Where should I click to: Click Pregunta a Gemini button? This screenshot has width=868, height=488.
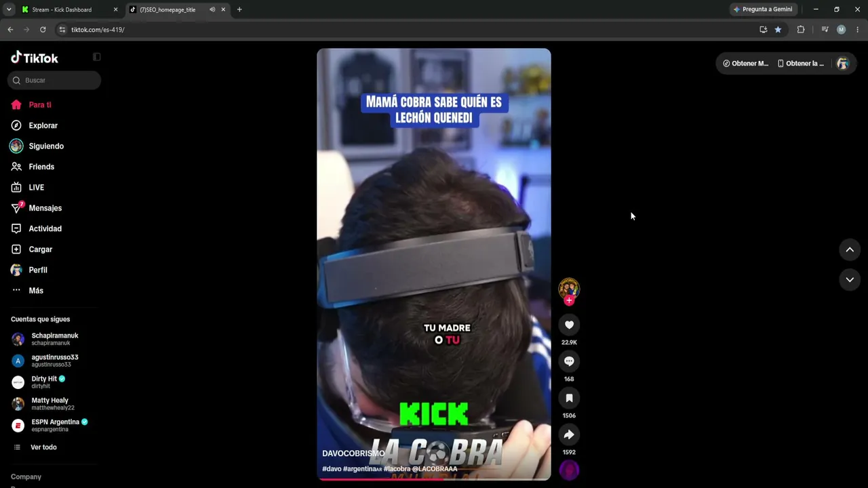tap(763, 9)
